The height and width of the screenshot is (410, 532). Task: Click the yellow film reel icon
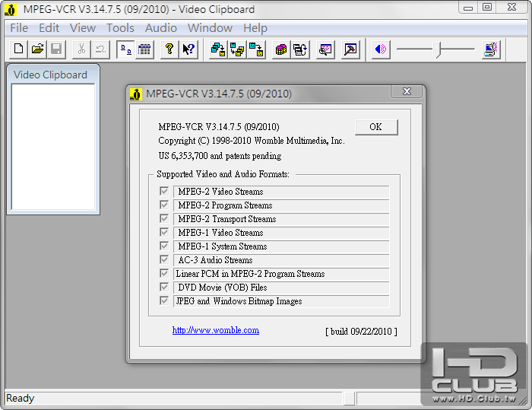281,49
